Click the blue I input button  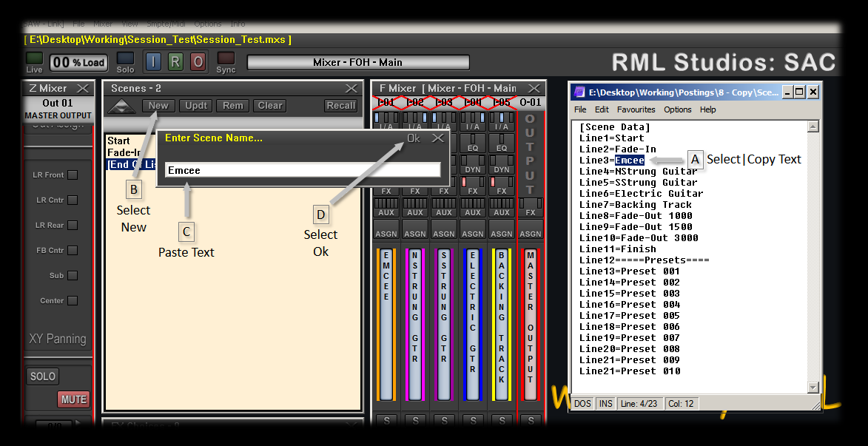(152, 62)
